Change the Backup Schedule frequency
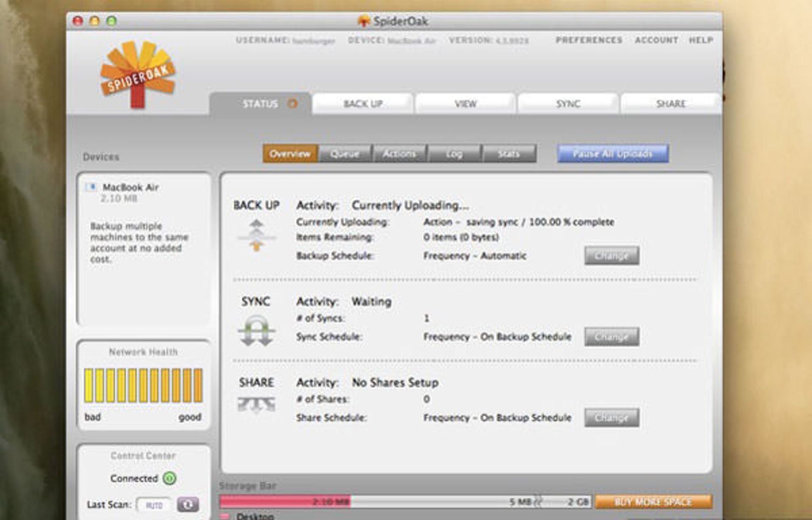Image resolution: width=812 pixels, height=520 pixels. 612,256
